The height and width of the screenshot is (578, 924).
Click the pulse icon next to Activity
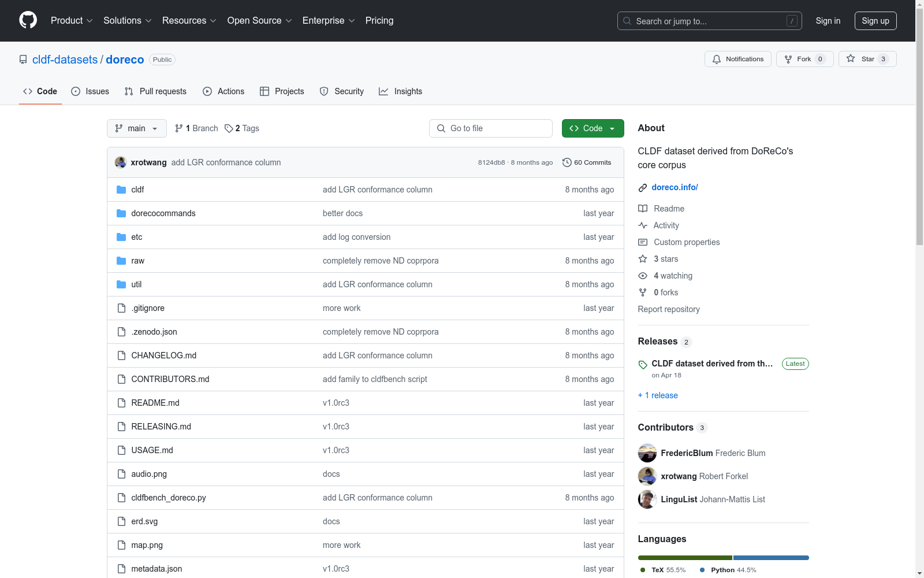pos(643,225)
